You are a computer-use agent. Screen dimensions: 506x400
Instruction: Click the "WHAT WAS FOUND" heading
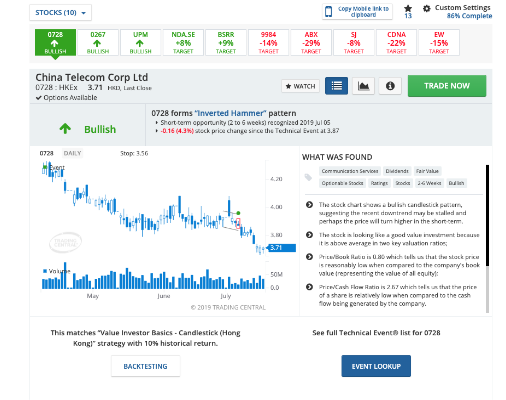click(337, 157)
